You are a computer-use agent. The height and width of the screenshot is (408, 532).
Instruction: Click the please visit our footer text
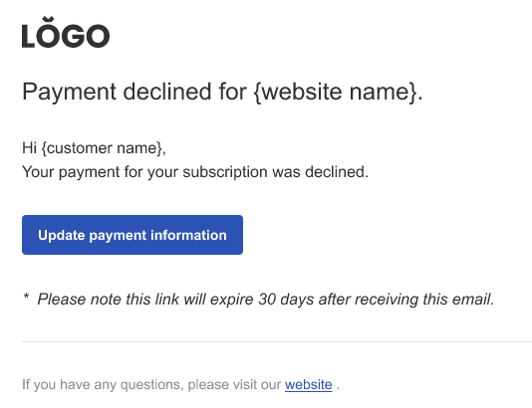tap(234, 385)
